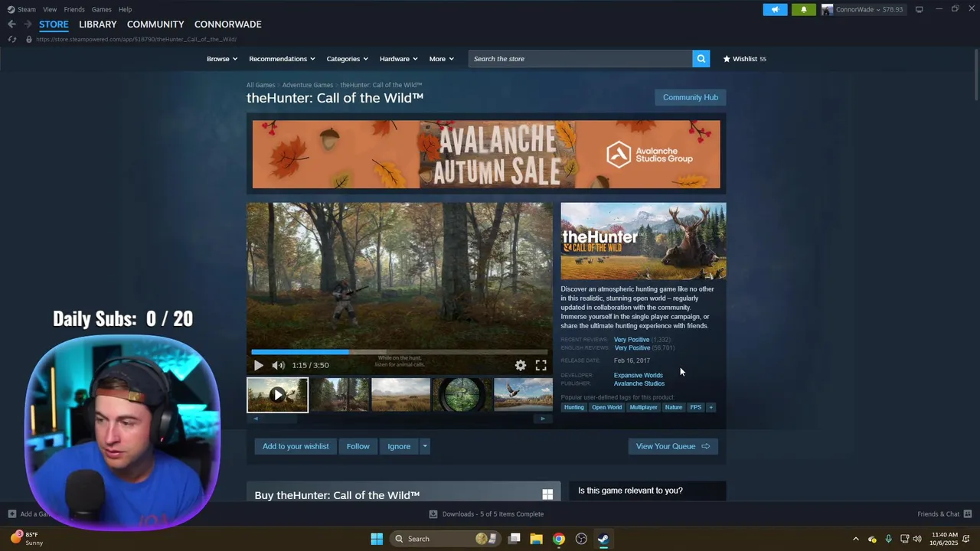980x551 pixels.
Task: Open the View menu
Action: pos(50,9)
